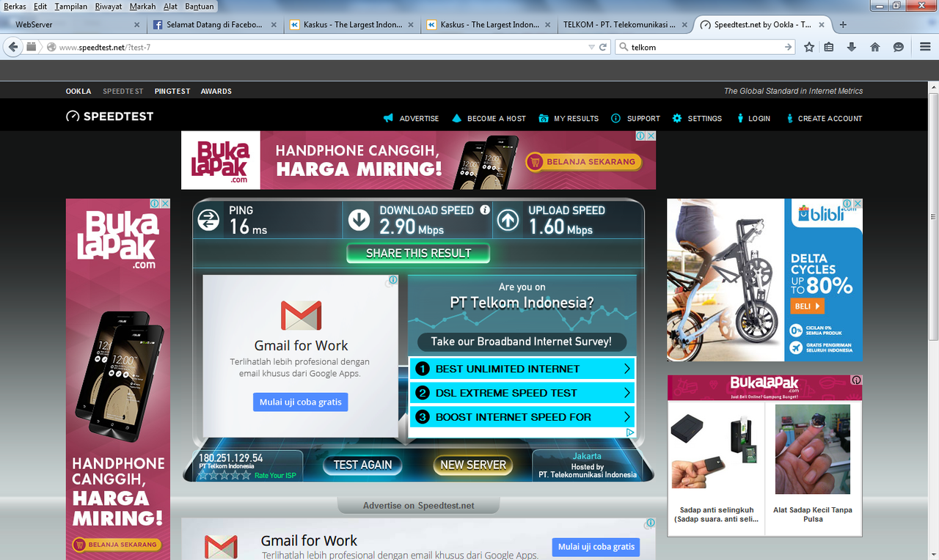
Task: Click the Firefox back arrow button
Action: tap(13, 47)
